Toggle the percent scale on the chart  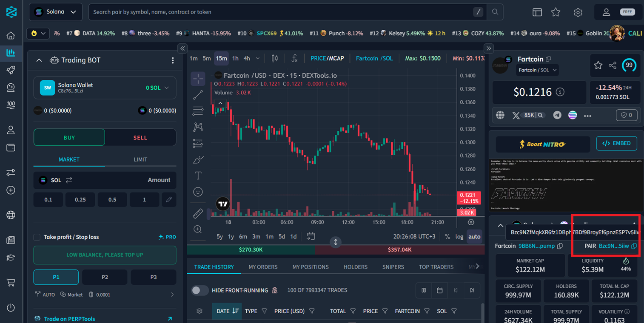pos(447,237)
